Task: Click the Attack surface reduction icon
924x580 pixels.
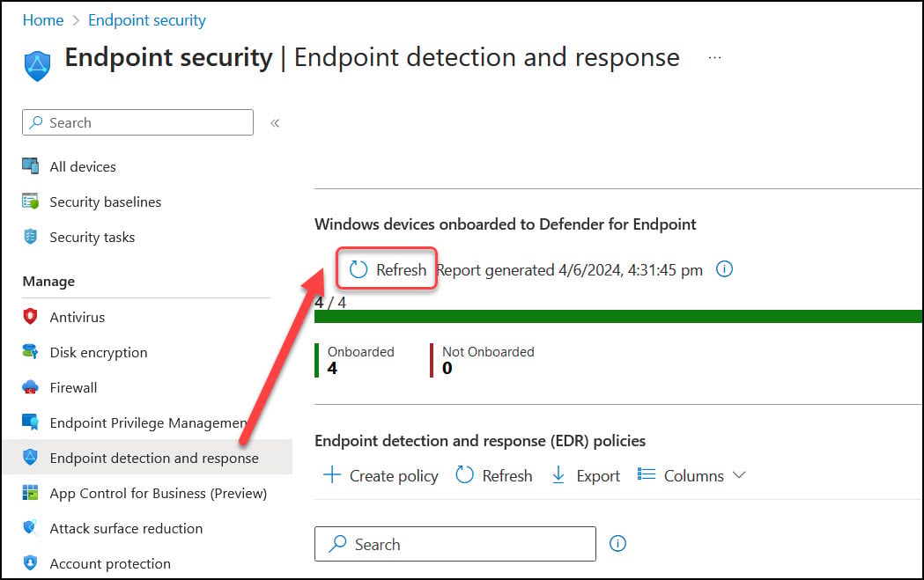Action: pos(30,527)
